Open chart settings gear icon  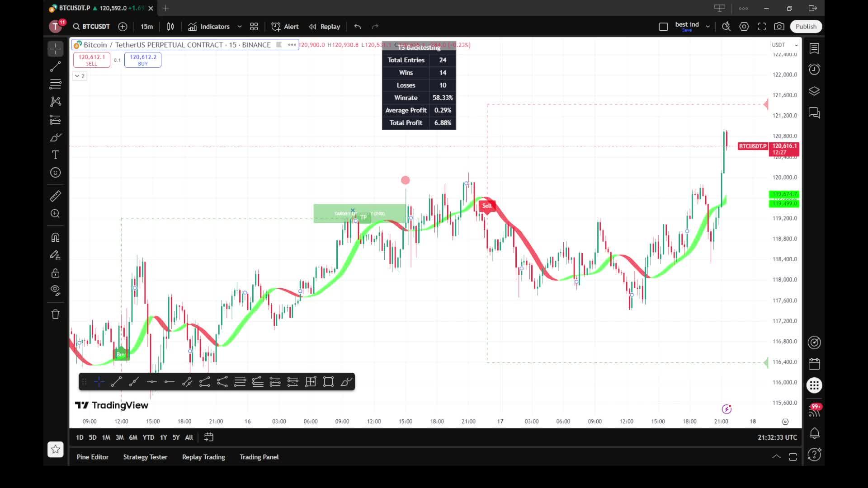click(744, 27)
